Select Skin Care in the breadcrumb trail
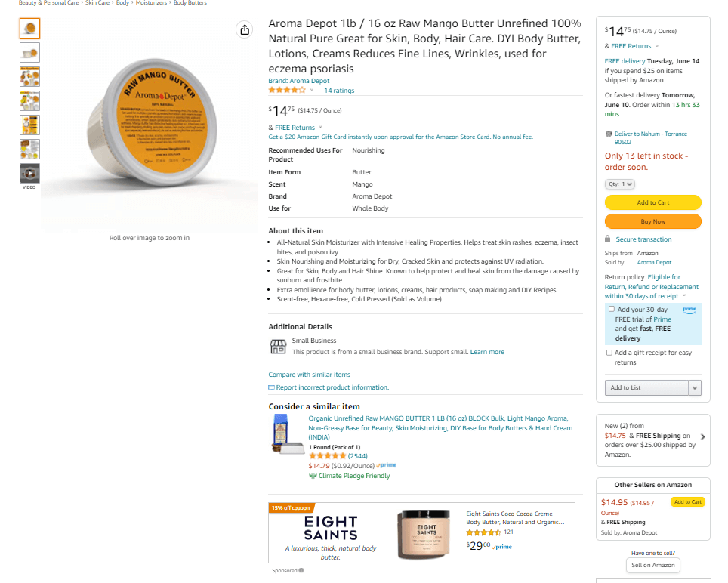The height and width of the screenshot is (583, 728). pyautogui.click(x=98, y=3)
